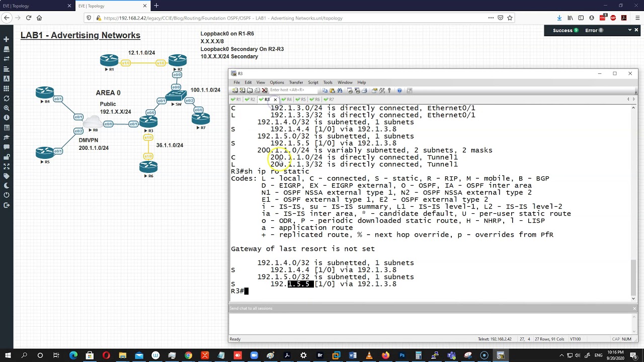Click the Quick Connect icon in SecureCRT toolbar
The width and height of the screenshot is (644, 362).
243,90
